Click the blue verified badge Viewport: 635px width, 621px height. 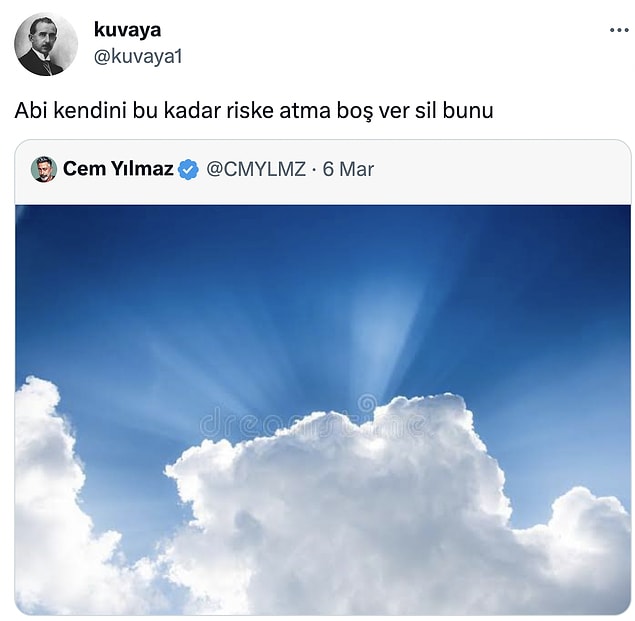click(x=188, y=169)
